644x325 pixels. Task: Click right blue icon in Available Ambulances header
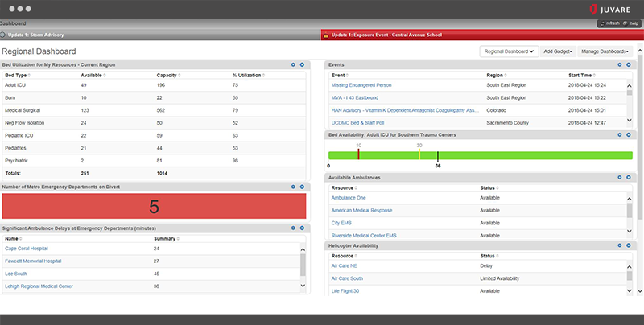coord(629,177)
